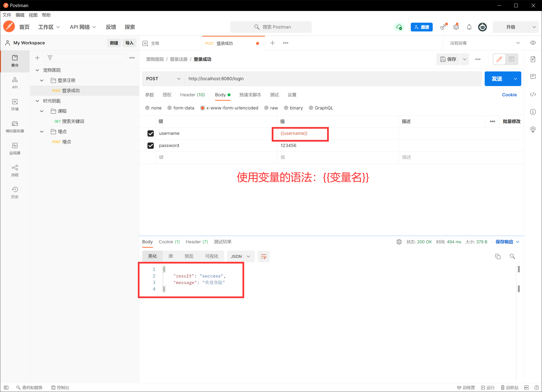Open the 测试结果 response tab

click(222, 242)
